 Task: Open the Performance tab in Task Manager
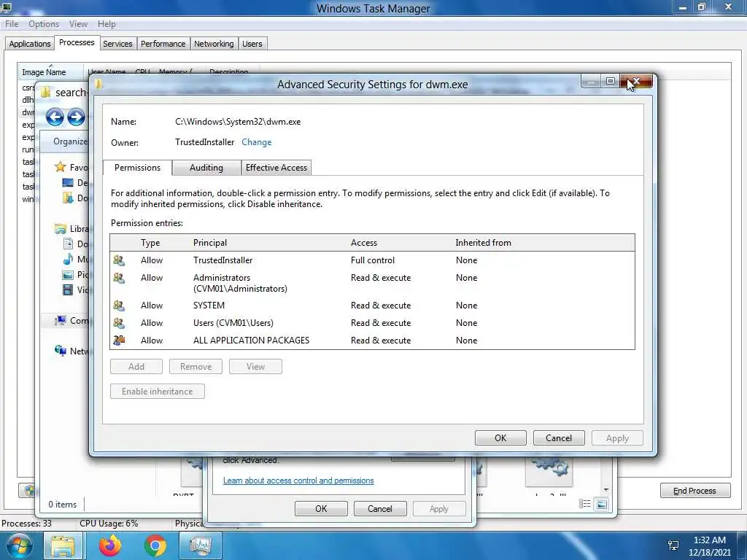tap(163, 44)
